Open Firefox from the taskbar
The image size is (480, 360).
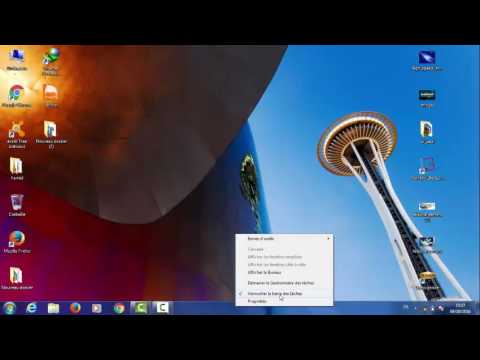pos(75,308)
